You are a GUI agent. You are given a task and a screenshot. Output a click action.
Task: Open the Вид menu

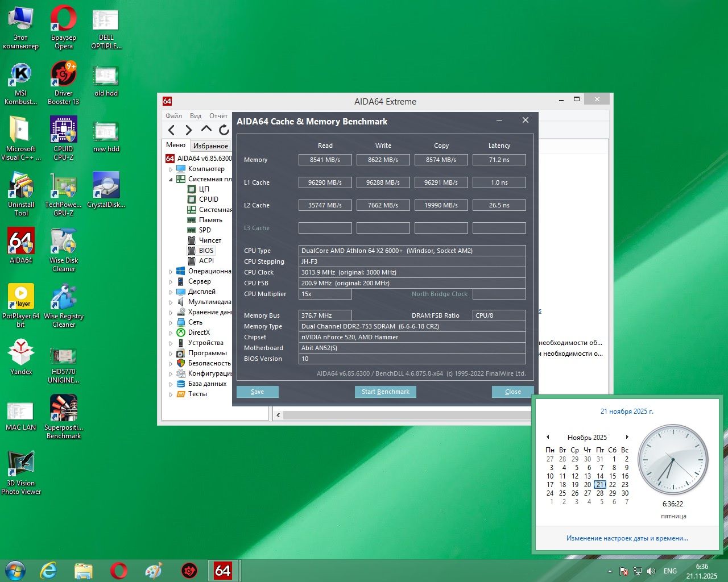196,116
